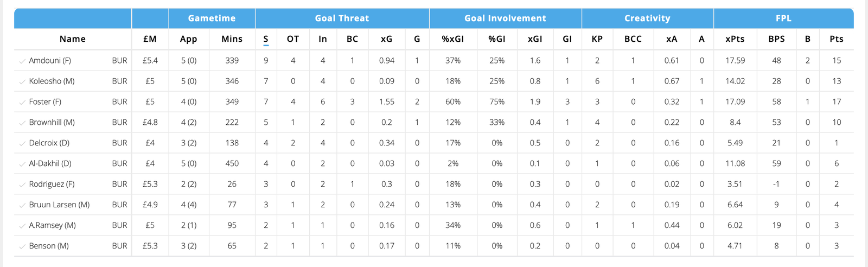This screenshot has width=868, height=267.
Task: Open the Foster (F) player name
Action: point(45,102)
